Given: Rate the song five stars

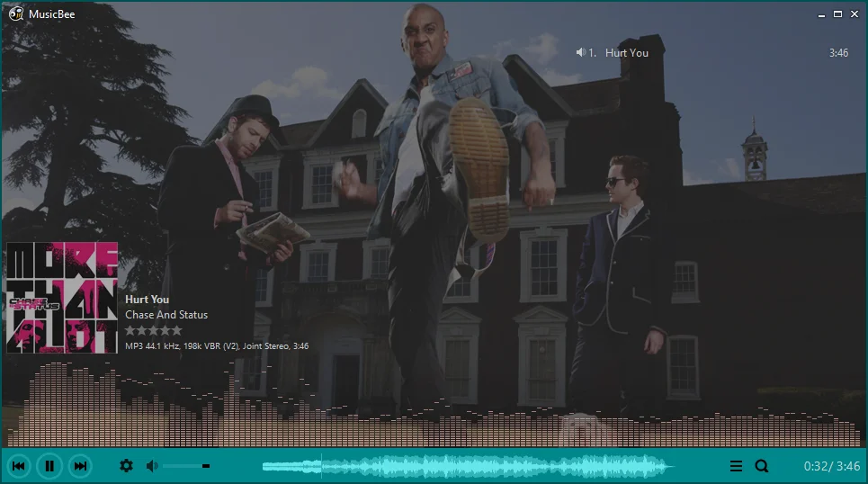Looking at the screenshot, I should pos(176,330).
